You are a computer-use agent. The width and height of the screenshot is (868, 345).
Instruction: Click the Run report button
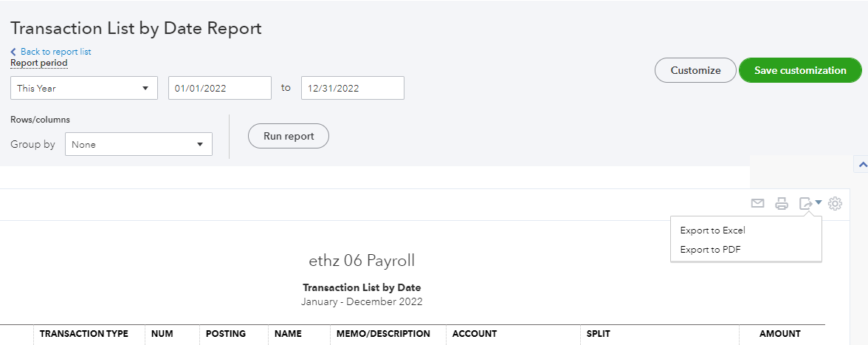tap(289, 136)
